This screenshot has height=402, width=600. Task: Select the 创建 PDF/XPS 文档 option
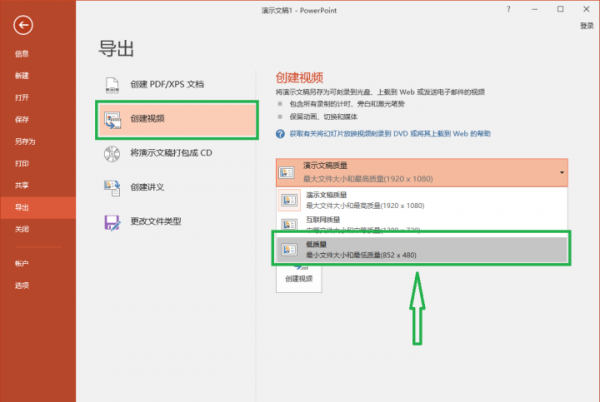click(x=177, y=84)
